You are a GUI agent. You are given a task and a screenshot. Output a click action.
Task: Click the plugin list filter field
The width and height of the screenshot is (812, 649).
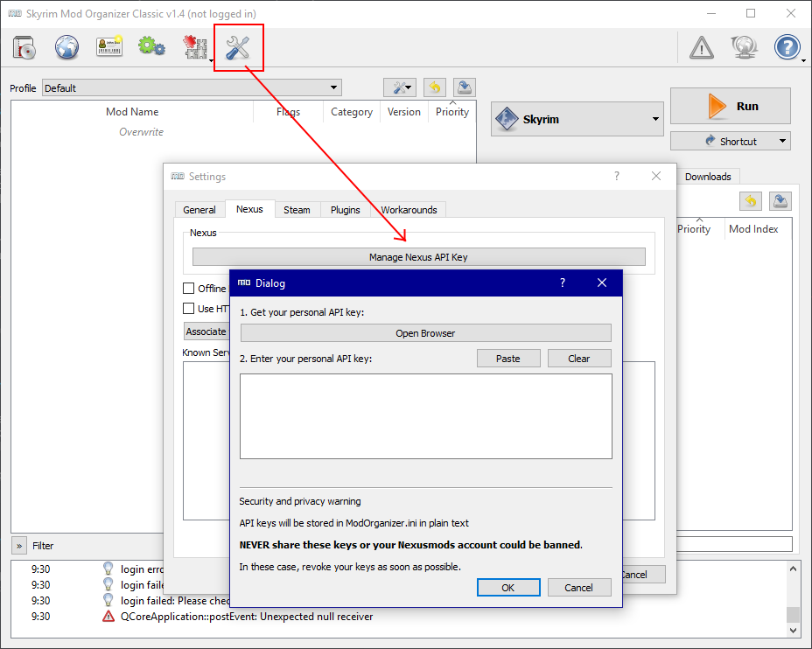pos(734,544)
